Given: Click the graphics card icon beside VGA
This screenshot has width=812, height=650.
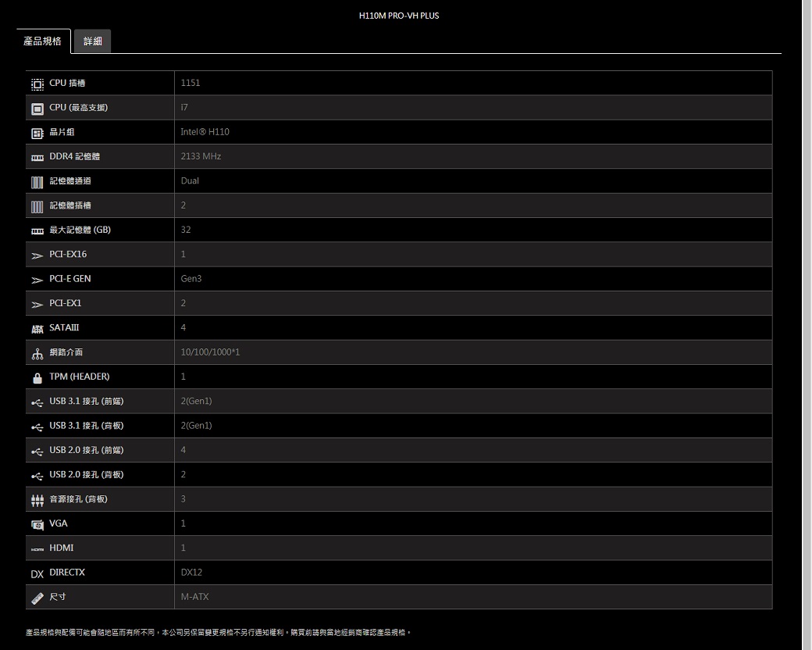Looking at the screenshot, I should tap(37, 524).
